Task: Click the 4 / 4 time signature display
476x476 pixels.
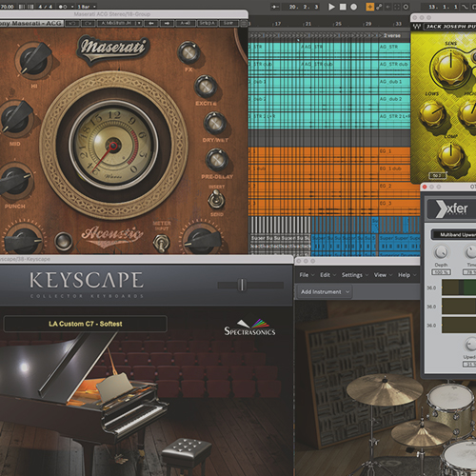Action: pos(45,7)
